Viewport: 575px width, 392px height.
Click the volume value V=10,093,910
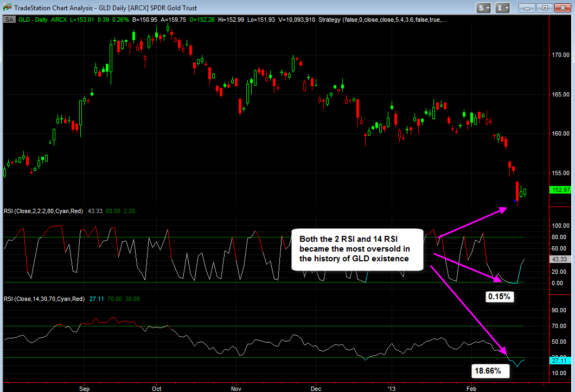click(x=297, y=20)
